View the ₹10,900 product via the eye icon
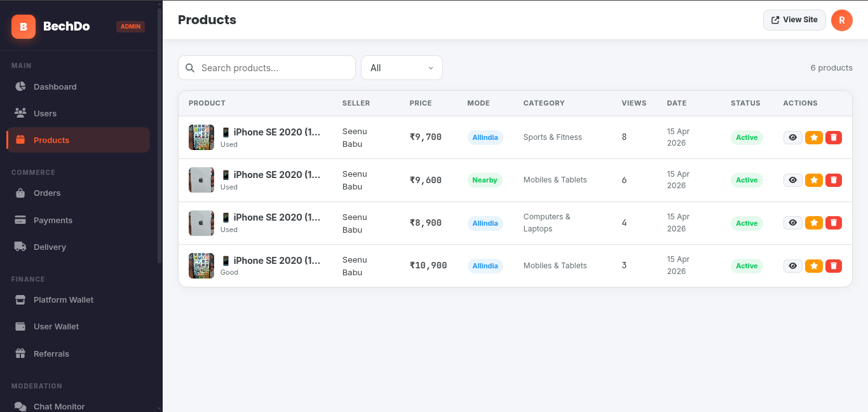This screenshot has width=868, height=412. 793,266
